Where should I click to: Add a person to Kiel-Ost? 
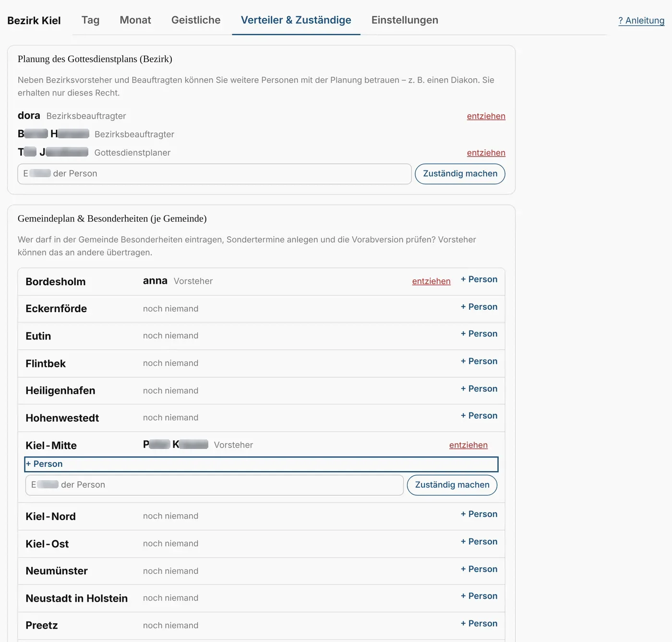[x=479, y=542]
